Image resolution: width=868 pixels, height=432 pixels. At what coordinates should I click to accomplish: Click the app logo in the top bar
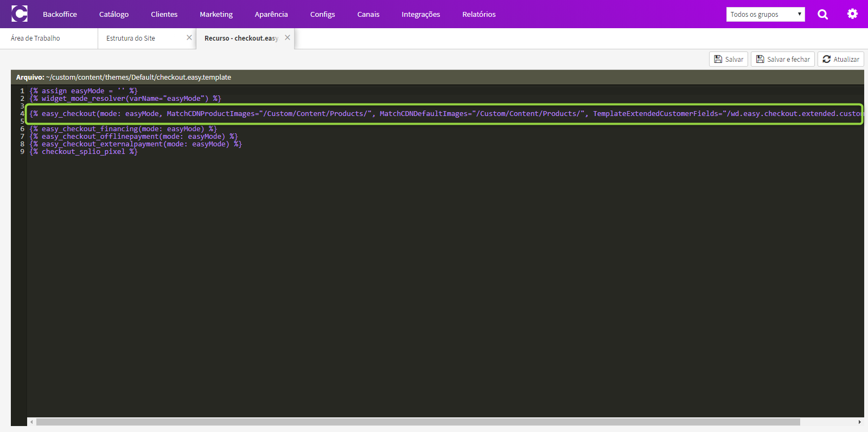click(x=20, y=14)
